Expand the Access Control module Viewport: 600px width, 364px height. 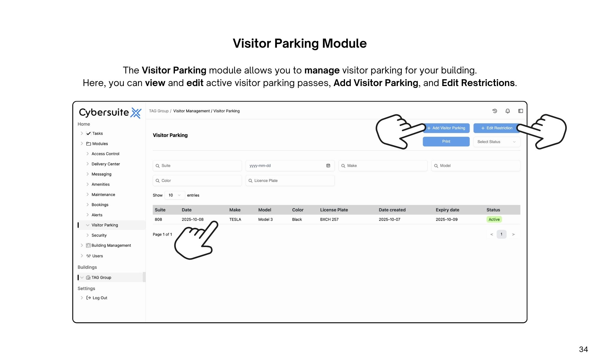tap(88, 154)
